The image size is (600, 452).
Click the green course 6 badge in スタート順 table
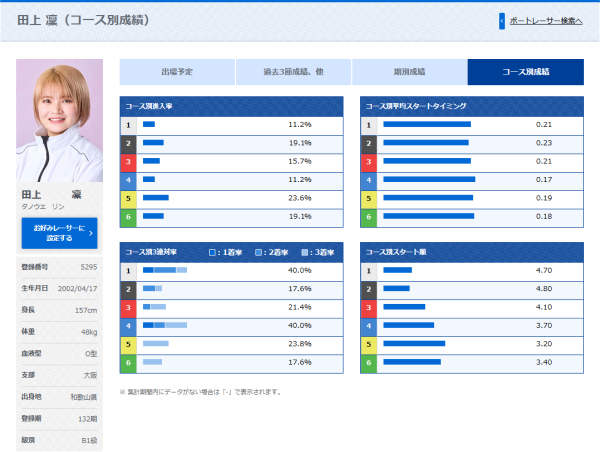tap(369, 363)
